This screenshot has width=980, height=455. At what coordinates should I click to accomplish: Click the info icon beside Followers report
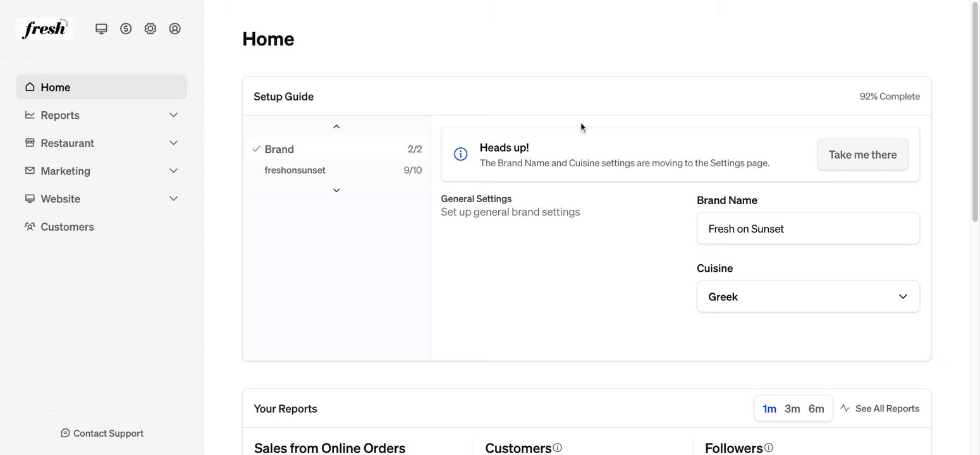[x=769, y=447]
